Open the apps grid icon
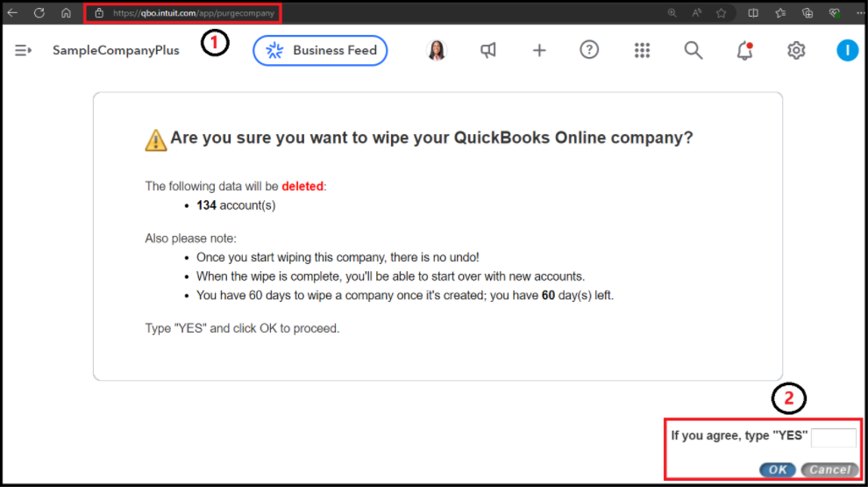 point(642,50)
